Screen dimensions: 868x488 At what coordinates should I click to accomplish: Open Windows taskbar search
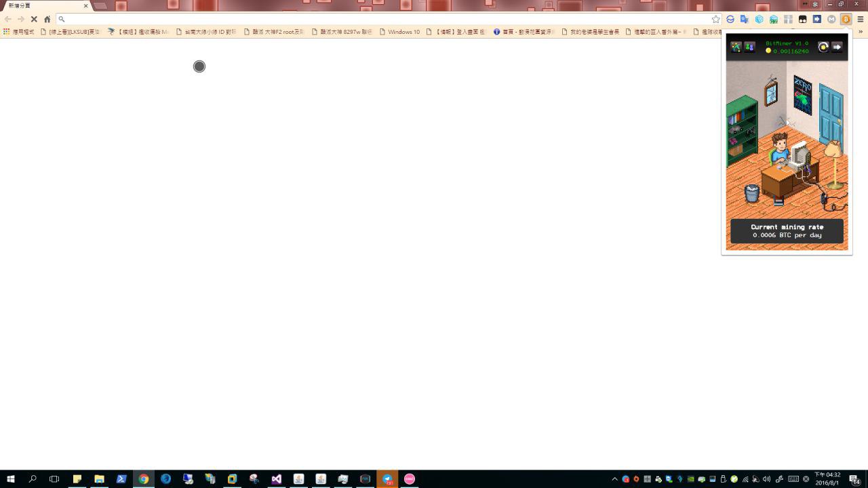[x=32, y=479]
